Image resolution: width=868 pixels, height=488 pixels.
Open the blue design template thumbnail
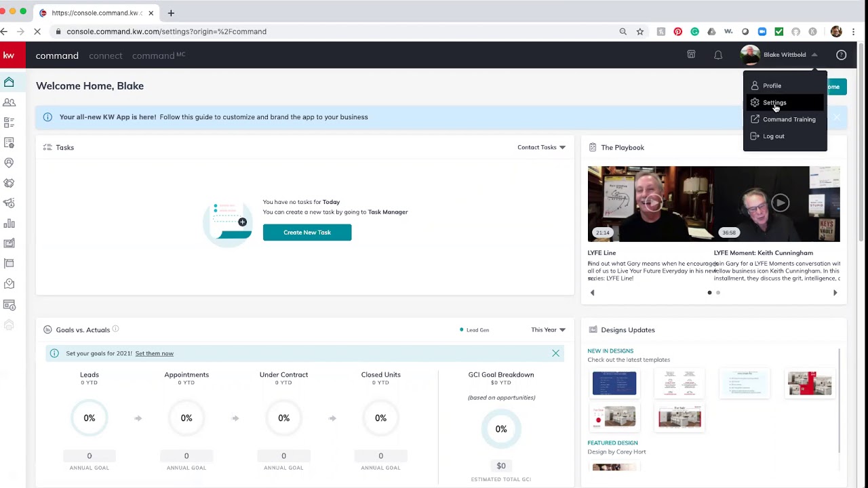(x=614, y=384)
